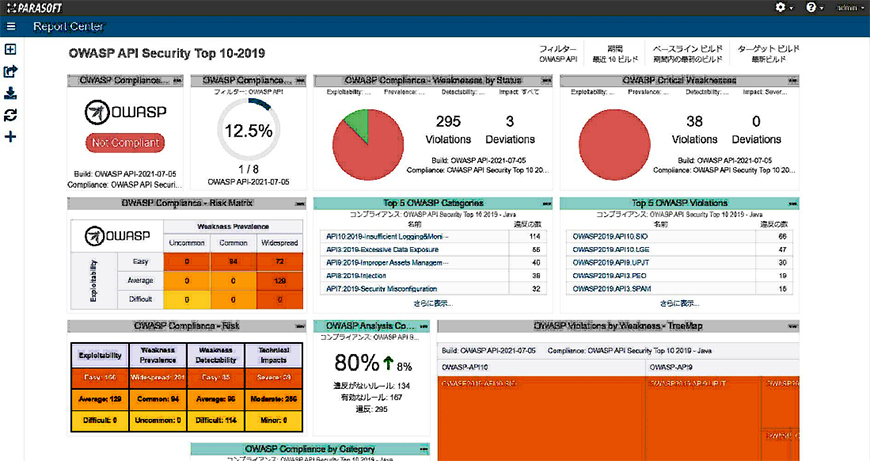Open OWASP2019.API3.SPAM violation row
This screenshot has width=870, height=461.
pyautogui.click(x=680, y=288)
